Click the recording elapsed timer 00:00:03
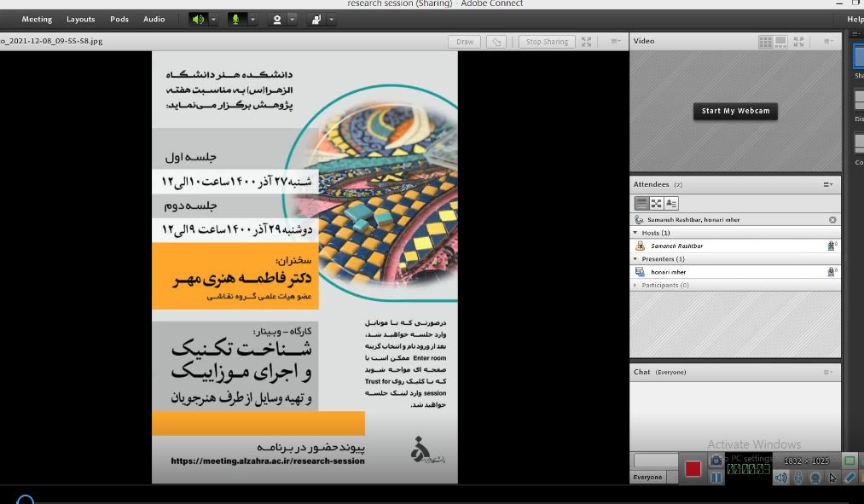 tap(748, 469)
